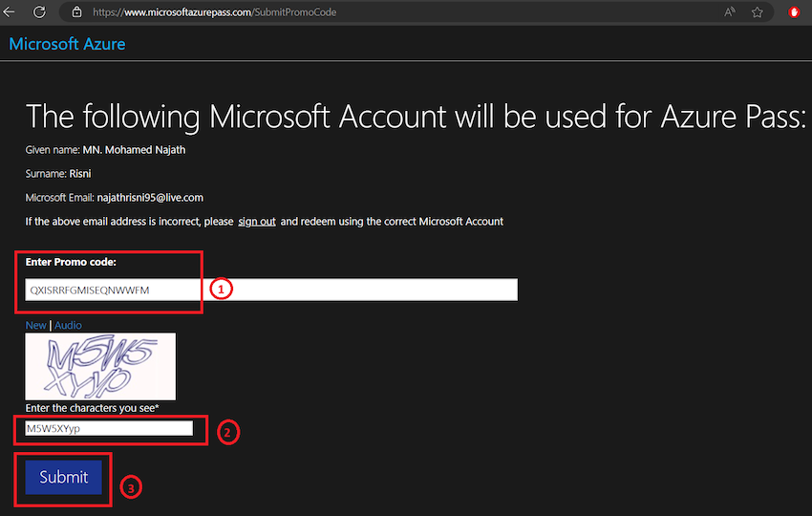Click the 'Enter Promo code:' label
The height and width of the screenshot is (516, 812).
(71, 262)
